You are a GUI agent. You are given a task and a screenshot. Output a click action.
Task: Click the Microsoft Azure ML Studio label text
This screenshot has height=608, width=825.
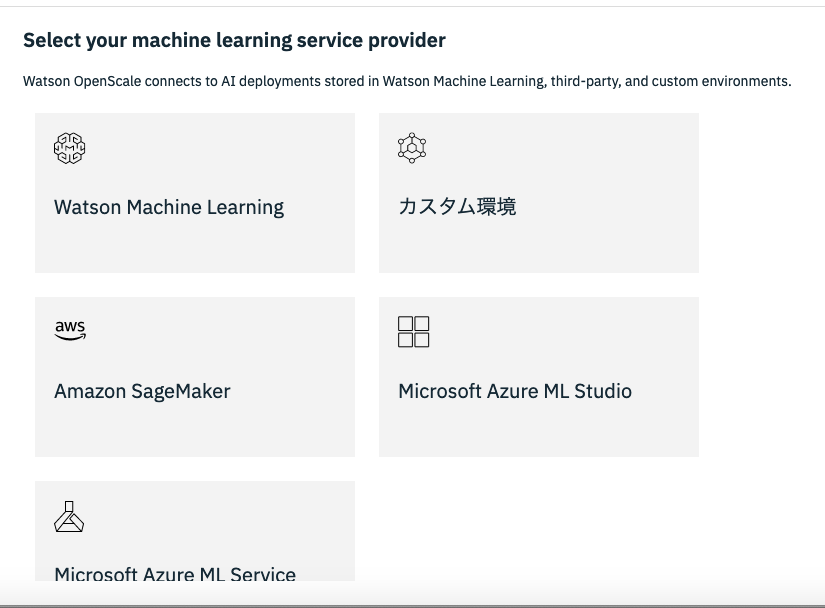pos(516,391)
